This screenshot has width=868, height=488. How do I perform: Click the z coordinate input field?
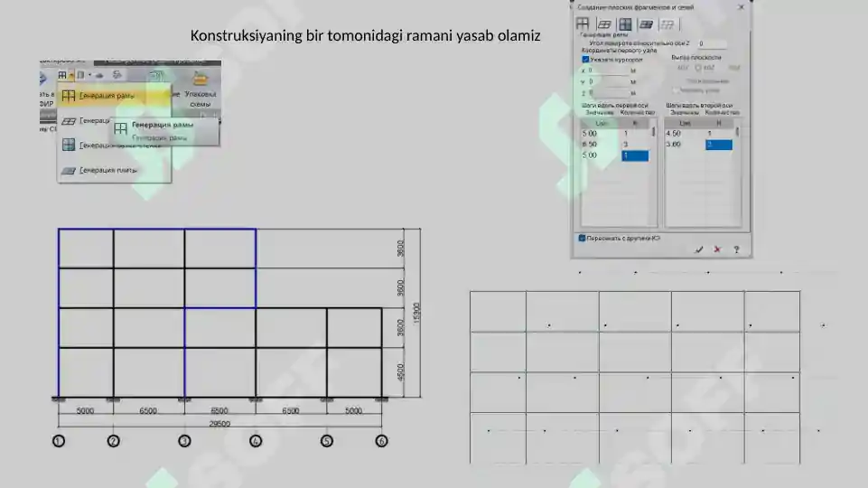[608, 92]
